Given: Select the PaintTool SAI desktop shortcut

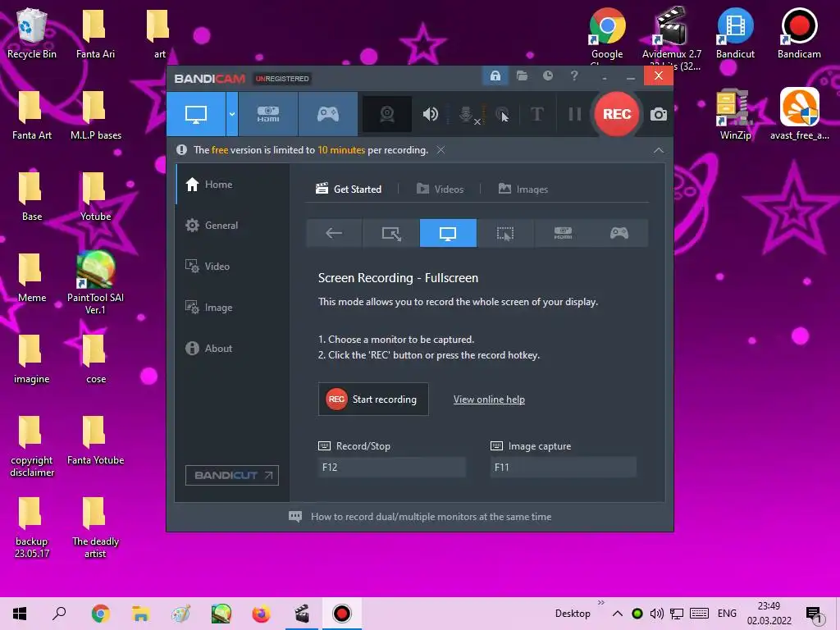Looking at the screenshot, I should click(95, 282).
